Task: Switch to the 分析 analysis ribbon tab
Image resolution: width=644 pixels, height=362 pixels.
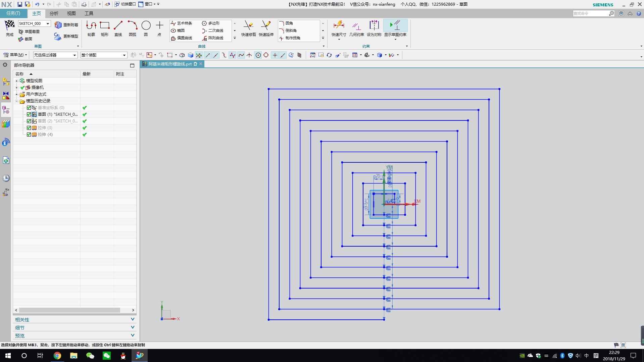Action: pyautogui.click(x=54, y=13)
